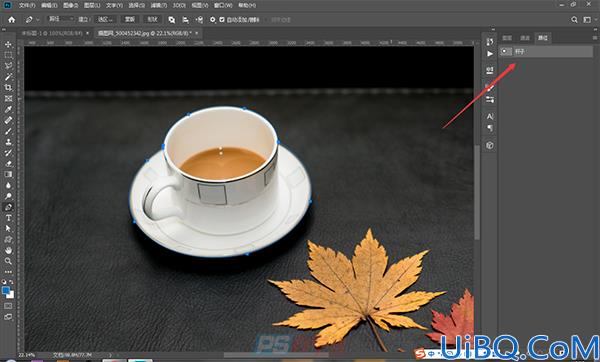Open the History panel icon
The image size is (600, 362).
click(490, 42)
